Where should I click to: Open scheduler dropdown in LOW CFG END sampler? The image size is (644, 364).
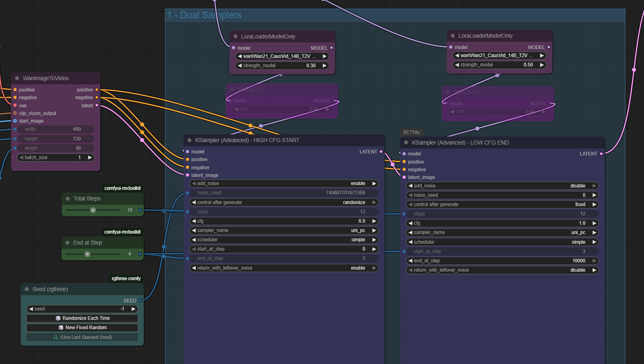[502, 242]
